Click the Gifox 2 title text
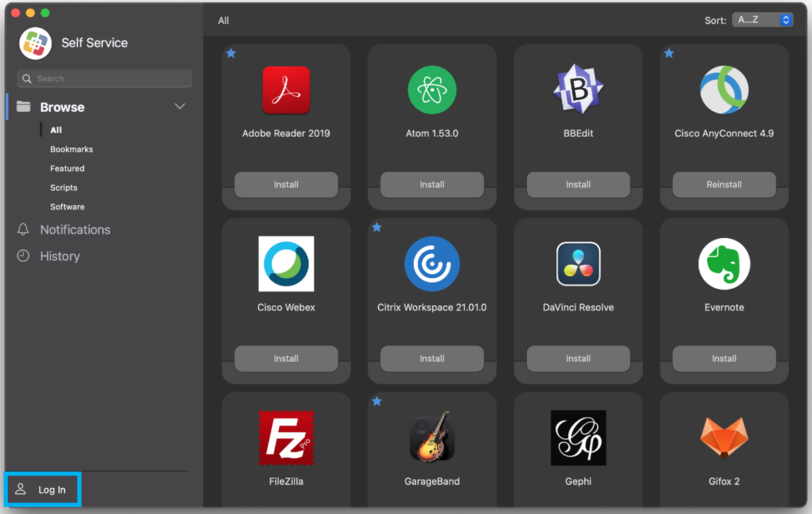 coord(724,481)
